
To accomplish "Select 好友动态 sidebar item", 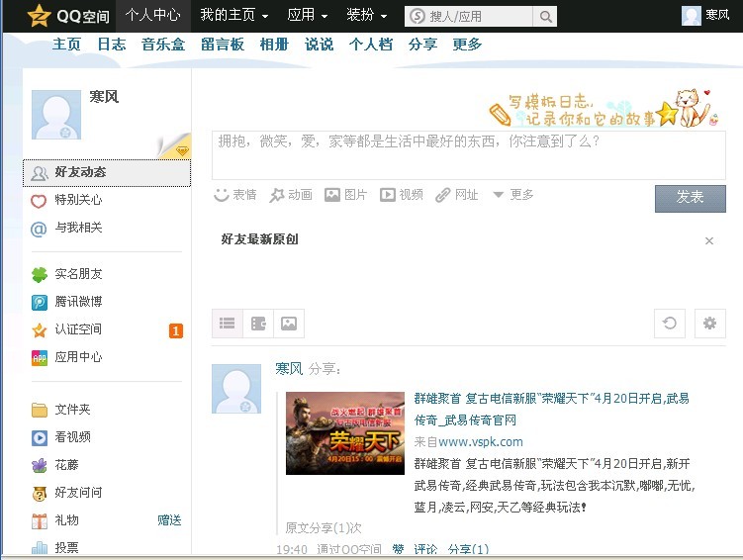I will (x=107, y=173).
